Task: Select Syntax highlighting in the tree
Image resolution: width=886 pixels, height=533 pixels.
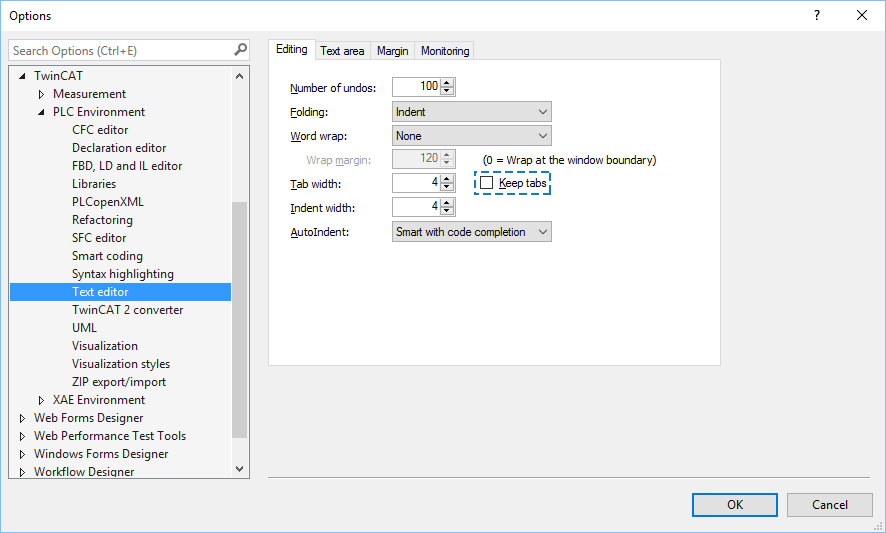Action: 123,274
